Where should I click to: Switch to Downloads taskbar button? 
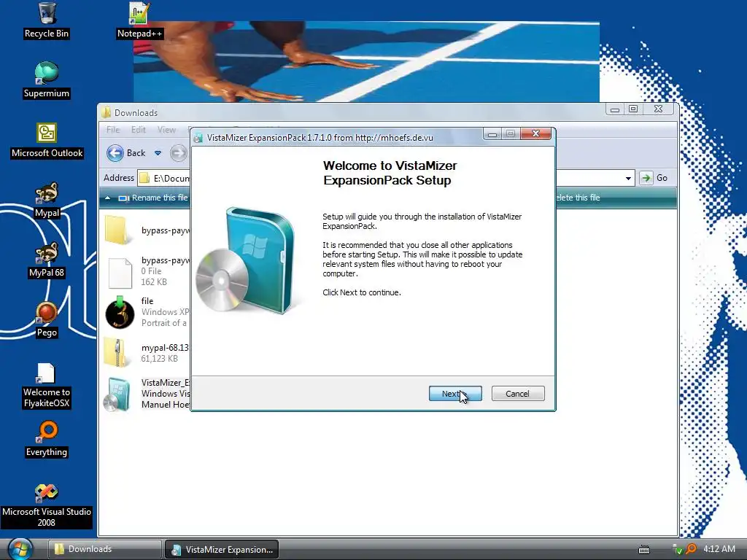[x=105, y=549]
